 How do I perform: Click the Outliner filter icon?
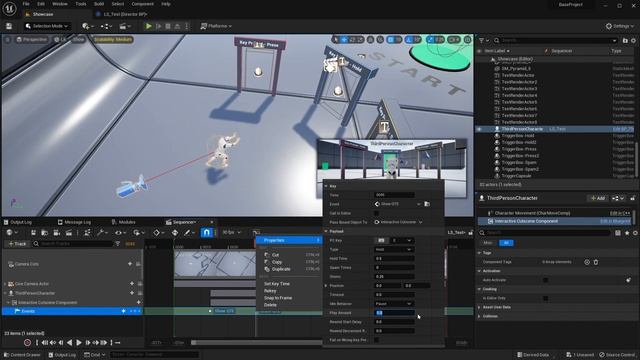point(482,40)
